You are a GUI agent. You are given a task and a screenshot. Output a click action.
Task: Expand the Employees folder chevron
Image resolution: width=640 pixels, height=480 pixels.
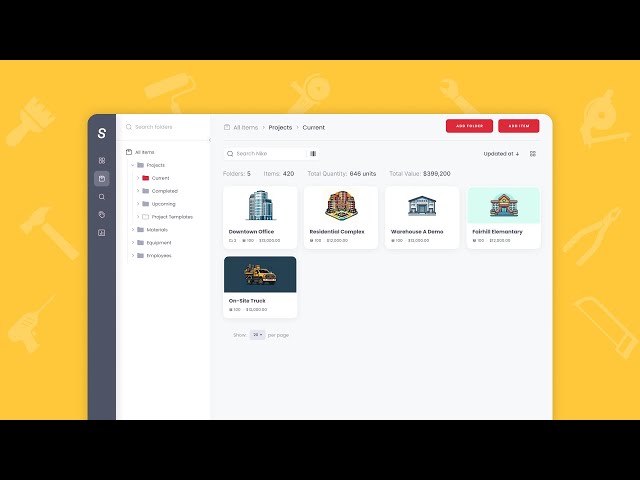tap(133, 256)
